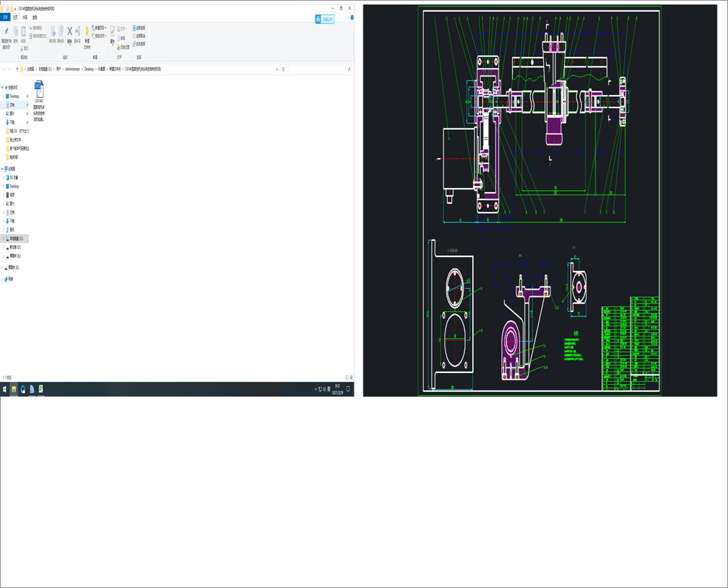Click Copy path in the ribbon
The image size is (728, 588).
[x=36, y=28]
